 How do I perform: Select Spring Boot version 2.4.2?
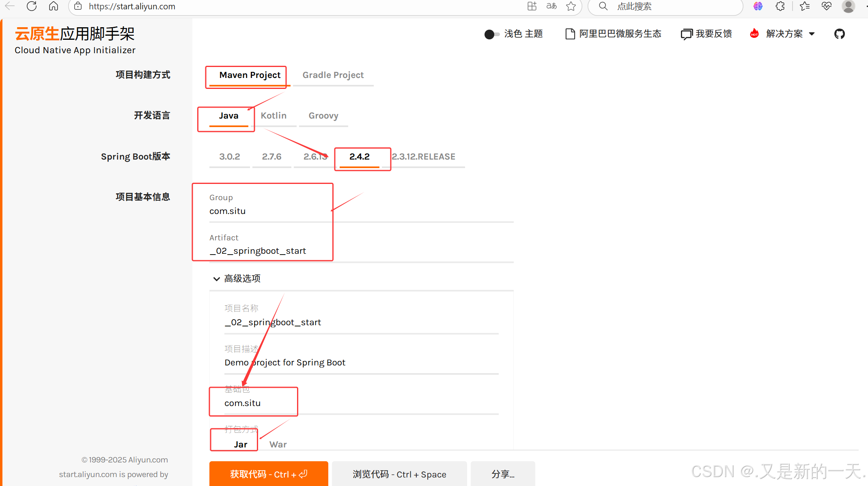(x=360, y=157)
